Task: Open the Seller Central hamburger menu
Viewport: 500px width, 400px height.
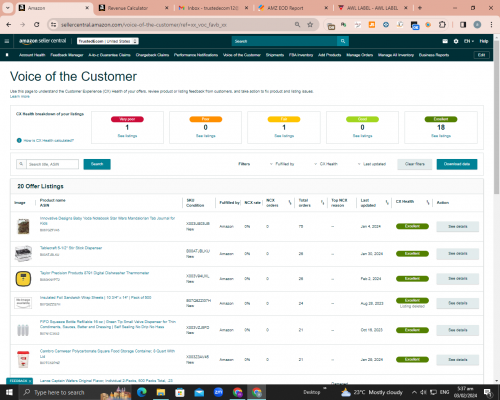Action: [x=7, y=41]
